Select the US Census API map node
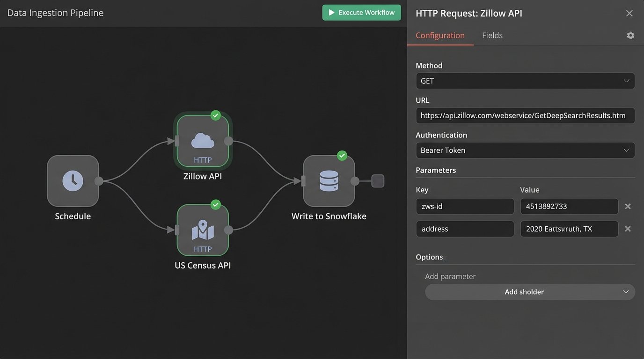 coord(203,230)
